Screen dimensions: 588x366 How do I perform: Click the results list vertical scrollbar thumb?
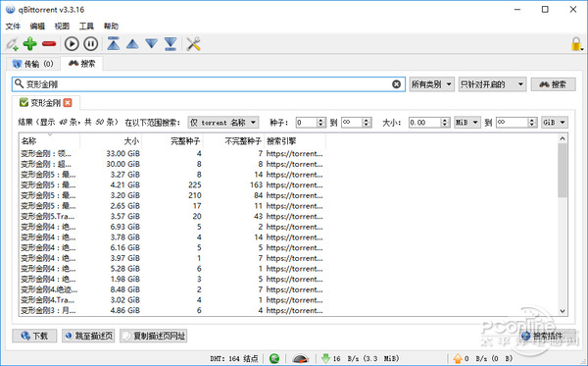563,170
